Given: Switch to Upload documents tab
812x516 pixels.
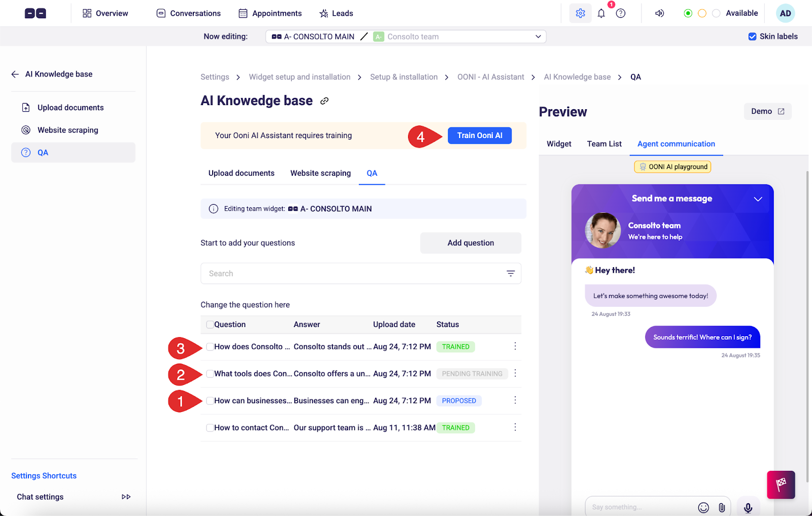Looking at the screenshot, I should tap(242, 173).
